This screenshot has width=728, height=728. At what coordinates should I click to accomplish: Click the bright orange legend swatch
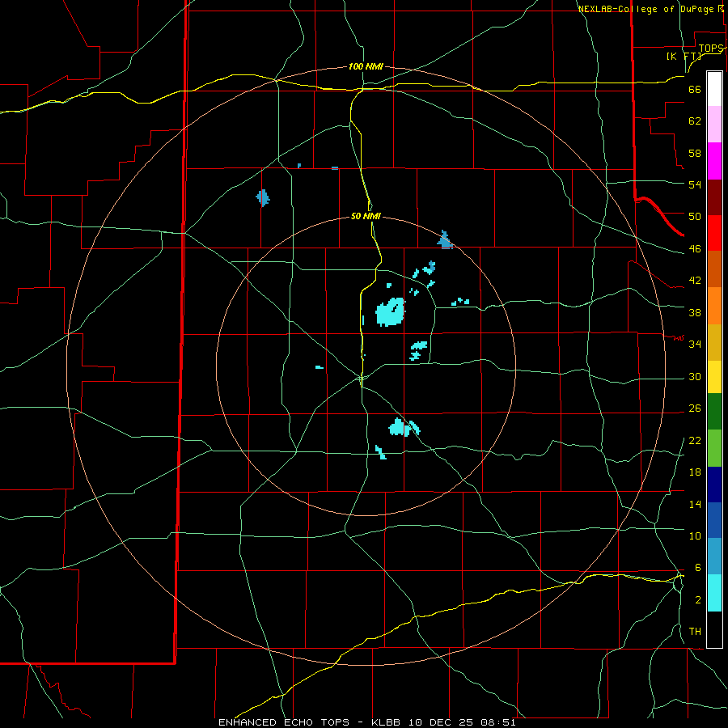click(714, 306)
